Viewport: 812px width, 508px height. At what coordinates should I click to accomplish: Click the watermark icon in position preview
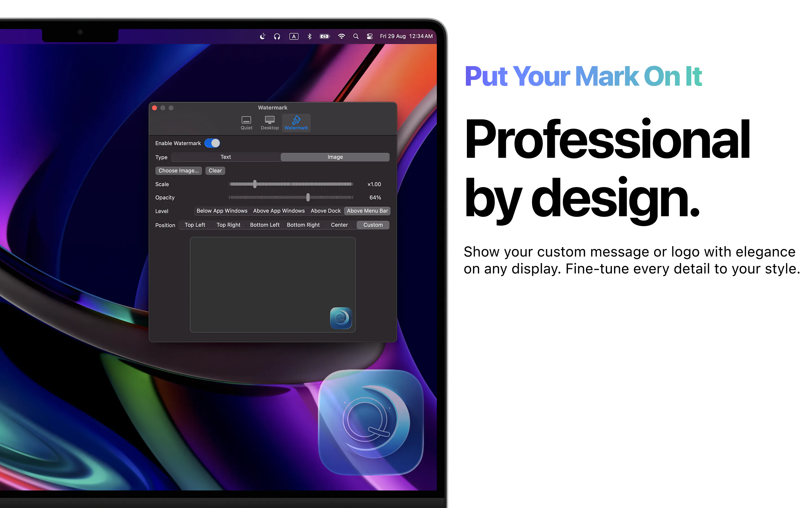coord(341,318)
